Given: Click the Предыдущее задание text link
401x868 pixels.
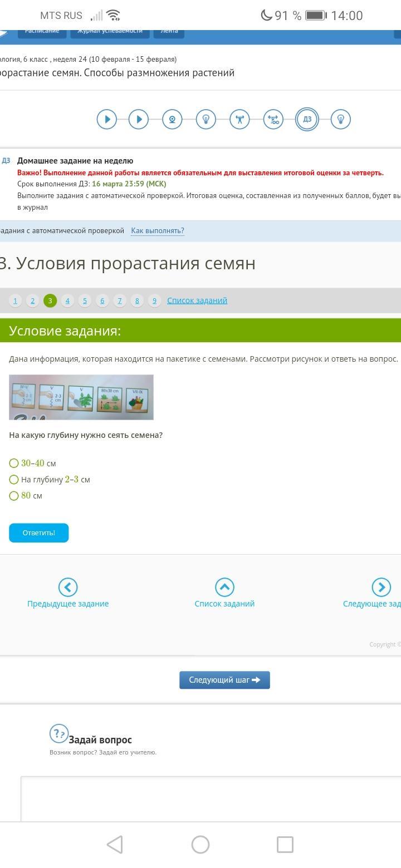Looking at the screenshot, I should tap(68, 604).
